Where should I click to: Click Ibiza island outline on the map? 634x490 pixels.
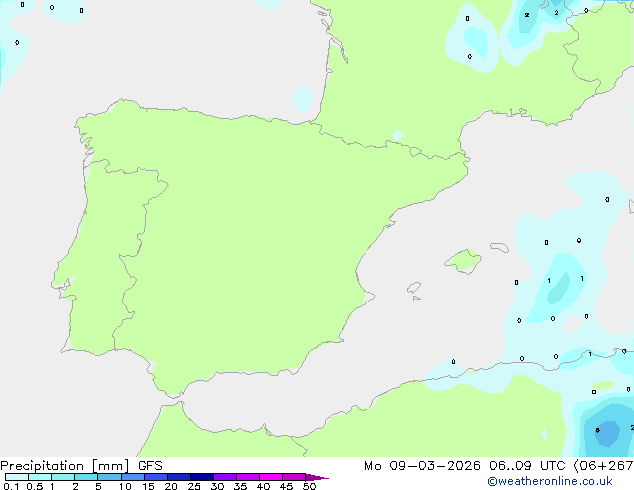click(414, 288)
